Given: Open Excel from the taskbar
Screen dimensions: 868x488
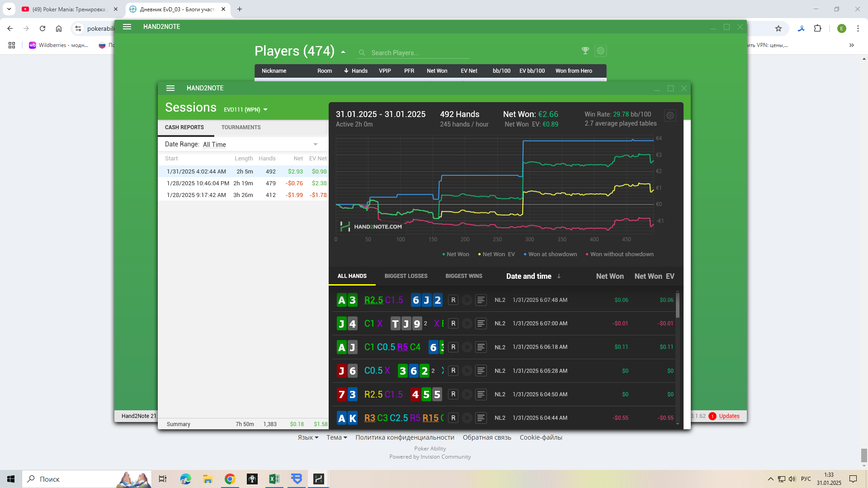Looking at the screenshot, I should pos(274,479).
